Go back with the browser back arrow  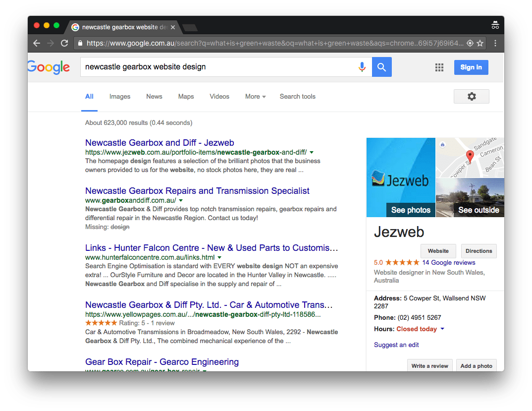coord(37,43)
